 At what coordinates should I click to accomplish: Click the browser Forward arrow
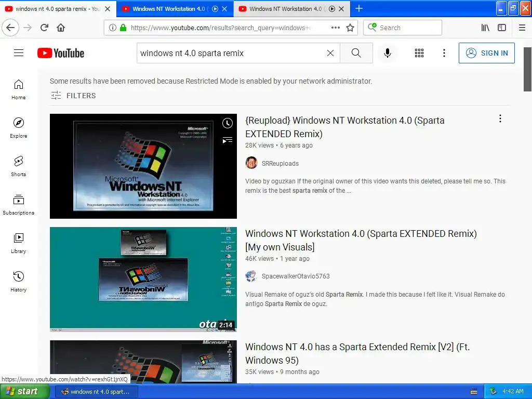(28, 28)
